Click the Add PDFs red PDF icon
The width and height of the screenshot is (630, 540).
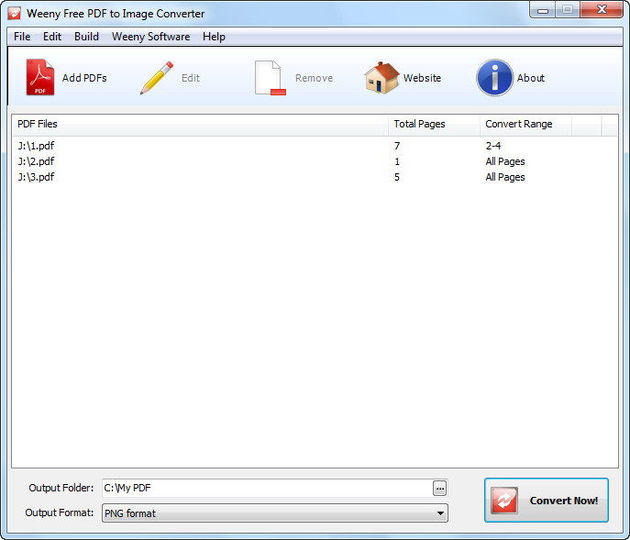point(40,78)
